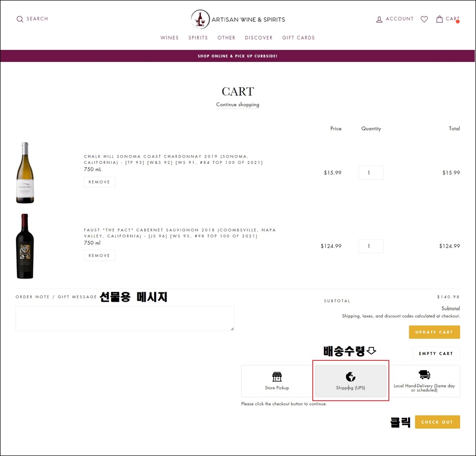The height and width of the screenshot is (456, 476).
Task: Click the search magnifier icon
Action: tap(20, 19)
